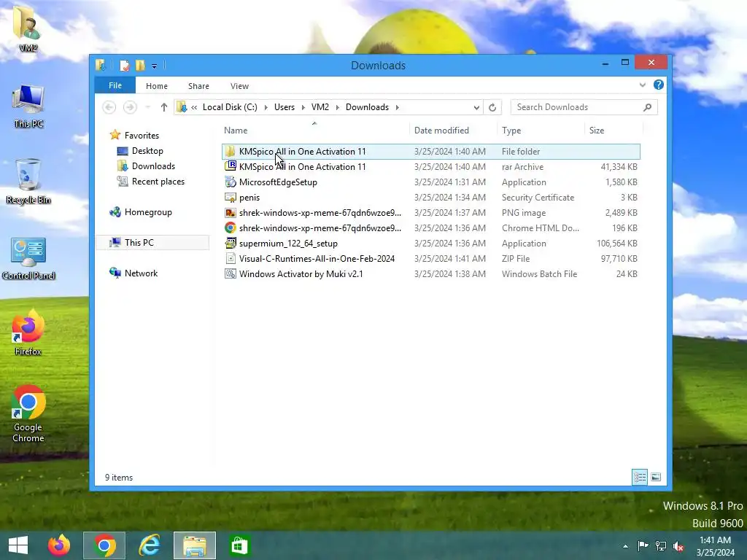Screen dimensions: 747x560
Task: Open Downloads in navigation pane
Action: click(153, 166)
